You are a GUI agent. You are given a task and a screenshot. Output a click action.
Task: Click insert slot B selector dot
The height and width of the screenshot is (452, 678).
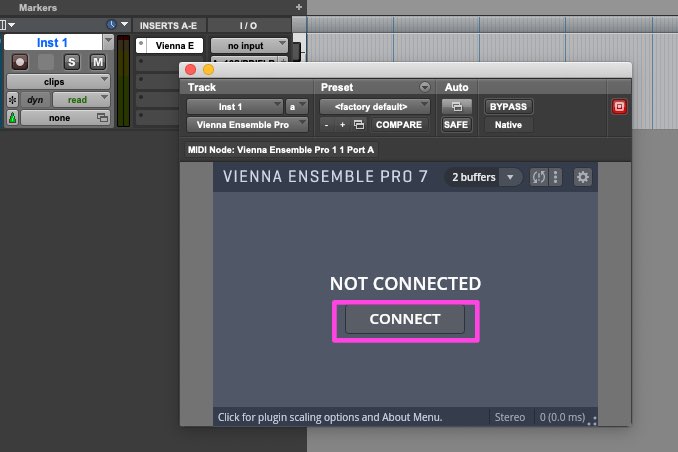coord(141,62)
